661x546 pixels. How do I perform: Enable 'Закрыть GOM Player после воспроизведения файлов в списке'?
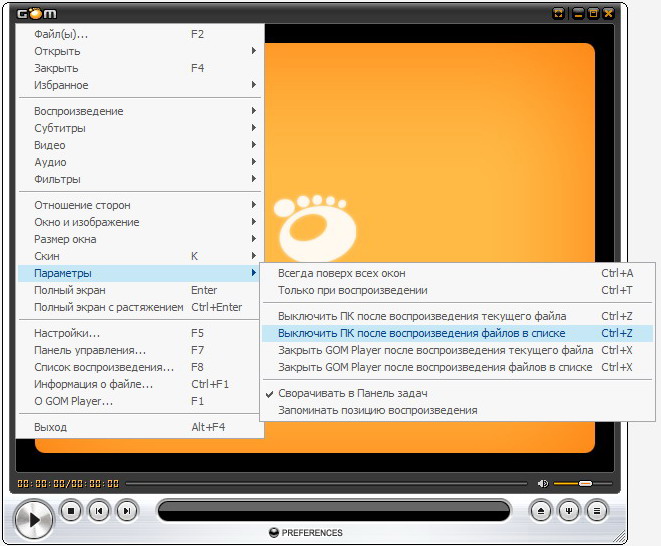click(457, 367)
